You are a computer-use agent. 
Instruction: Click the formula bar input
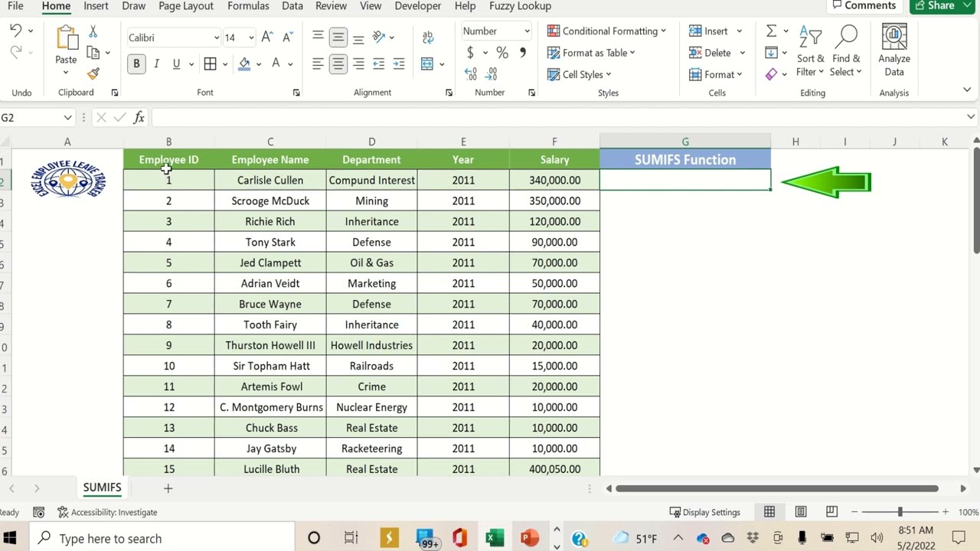[x=557, y=118]
